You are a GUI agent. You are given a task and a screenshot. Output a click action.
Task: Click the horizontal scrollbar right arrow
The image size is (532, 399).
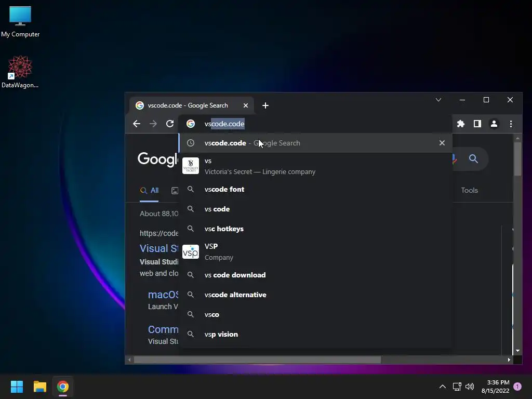click(x=509, y=360)
